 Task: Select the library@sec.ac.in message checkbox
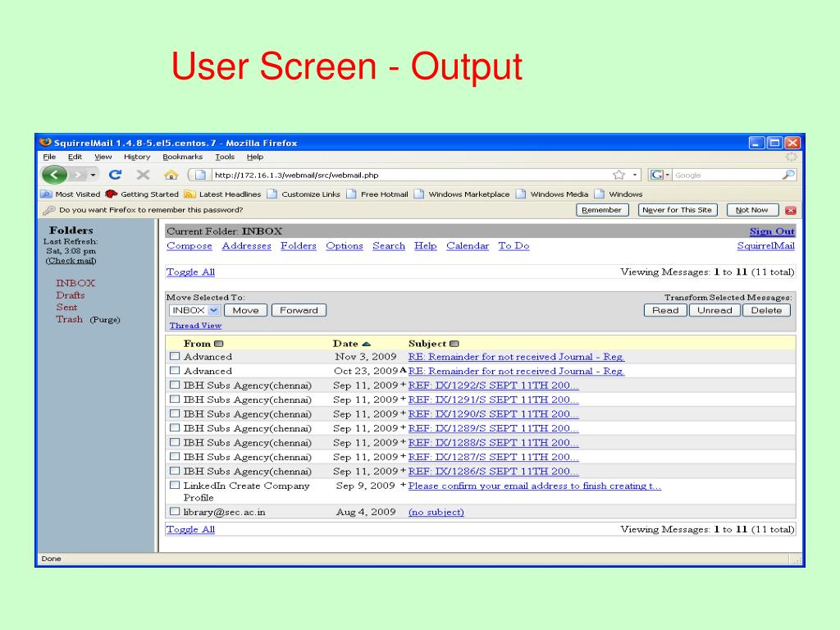(x=175, y=512)
